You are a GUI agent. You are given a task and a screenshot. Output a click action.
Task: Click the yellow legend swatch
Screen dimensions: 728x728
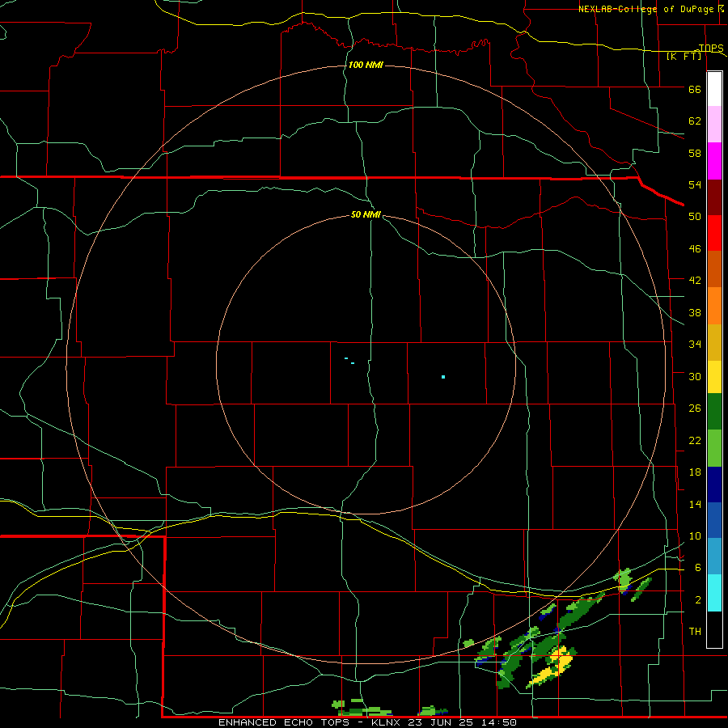[x=714, y=377]
